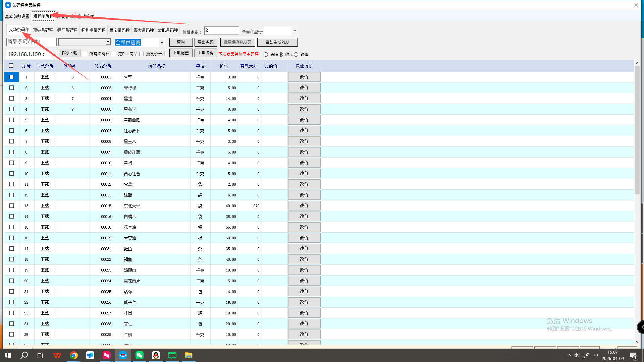The height and width of the screenshot is (362, 644).
Task: Open WPS Office from the taskbar
Action: click(x=57, y=355)
